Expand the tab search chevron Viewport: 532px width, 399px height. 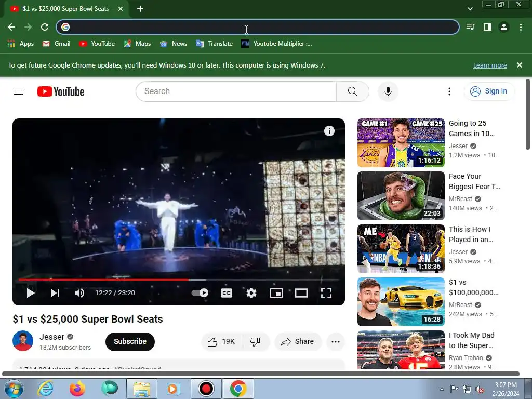(470, 9)
